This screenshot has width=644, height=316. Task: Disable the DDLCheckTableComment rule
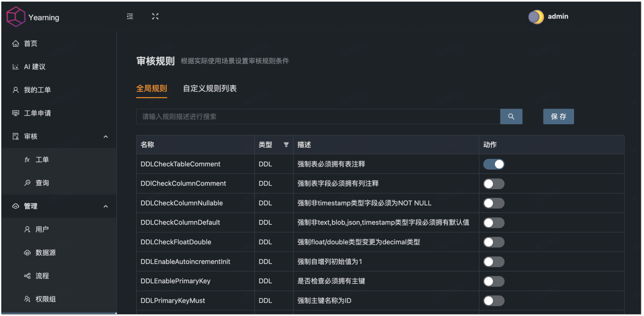494,164
